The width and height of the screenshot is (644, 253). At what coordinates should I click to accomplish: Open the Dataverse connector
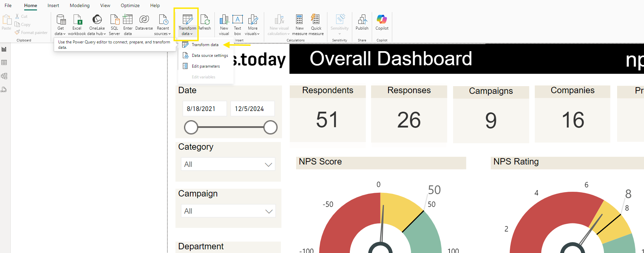(144, 20)
